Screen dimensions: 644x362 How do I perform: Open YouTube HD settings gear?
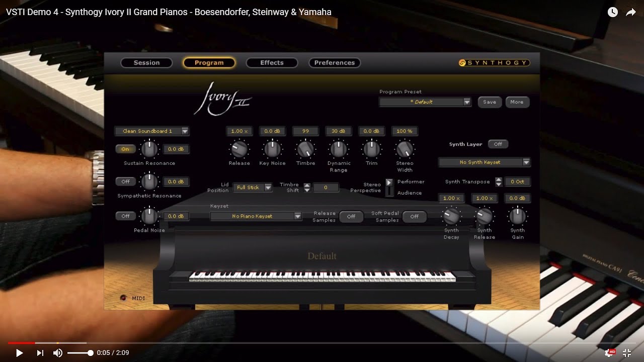tap(609, 353)
